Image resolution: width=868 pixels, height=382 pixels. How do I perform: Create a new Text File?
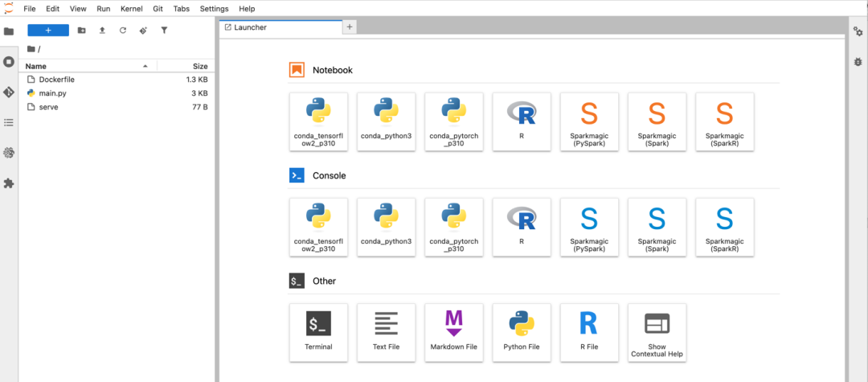(x=387, y=333)
